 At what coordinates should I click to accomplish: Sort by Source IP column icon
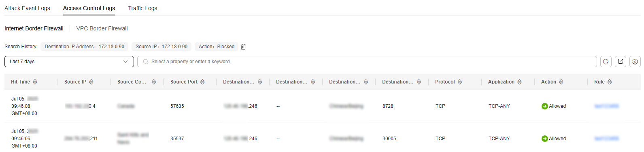pyautogui.click(x=91, y=82)
